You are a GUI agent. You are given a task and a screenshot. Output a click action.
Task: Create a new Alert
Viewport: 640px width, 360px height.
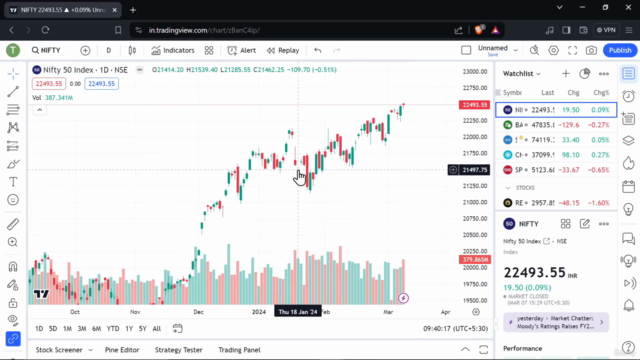pos(242,50)
